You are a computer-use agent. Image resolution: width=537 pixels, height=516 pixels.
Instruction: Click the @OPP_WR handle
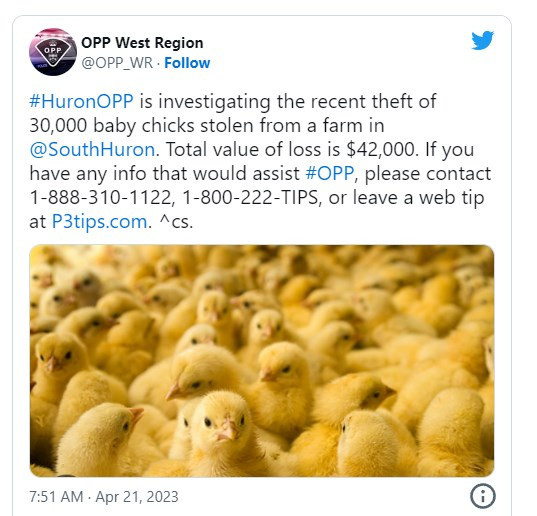coord(117,63)
